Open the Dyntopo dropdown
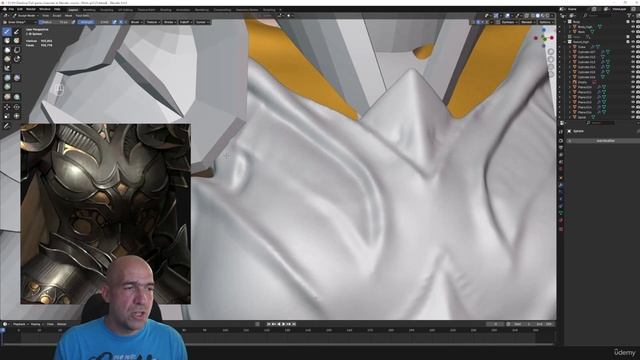The width and height of the screenshot is (640, 360). click(x=509, y=22)
